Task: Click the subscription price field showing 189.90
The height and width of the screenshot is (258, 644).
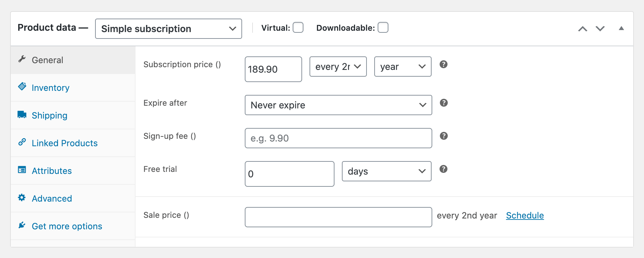Action: (273, 69)
